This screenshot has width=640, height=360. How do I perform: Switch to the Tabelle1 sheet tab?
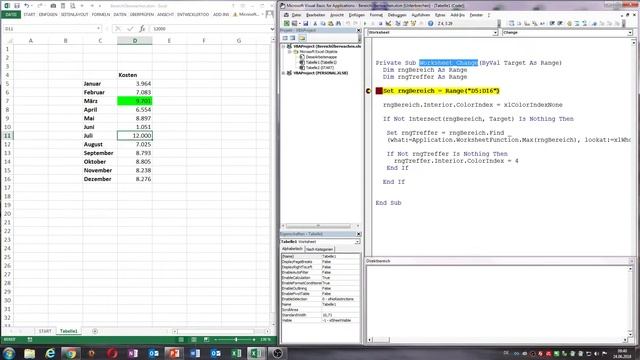click(x=69, y=331)
